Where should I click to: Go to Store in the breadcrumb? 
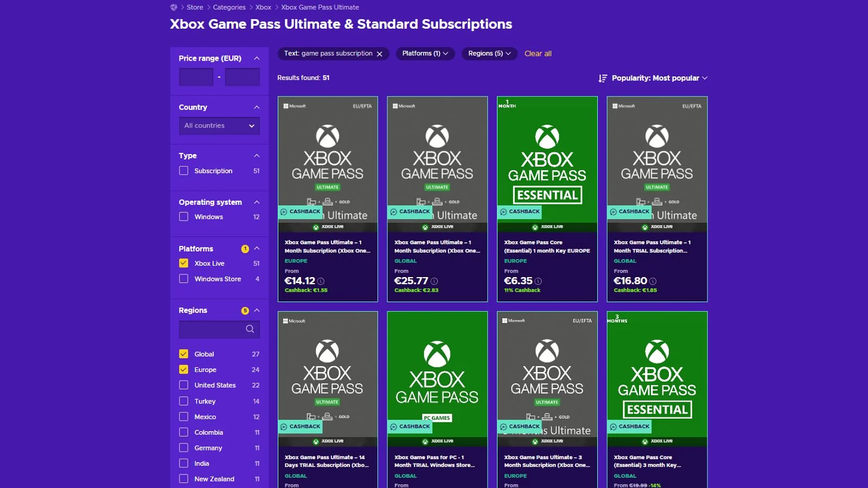[x=195, y=8]
